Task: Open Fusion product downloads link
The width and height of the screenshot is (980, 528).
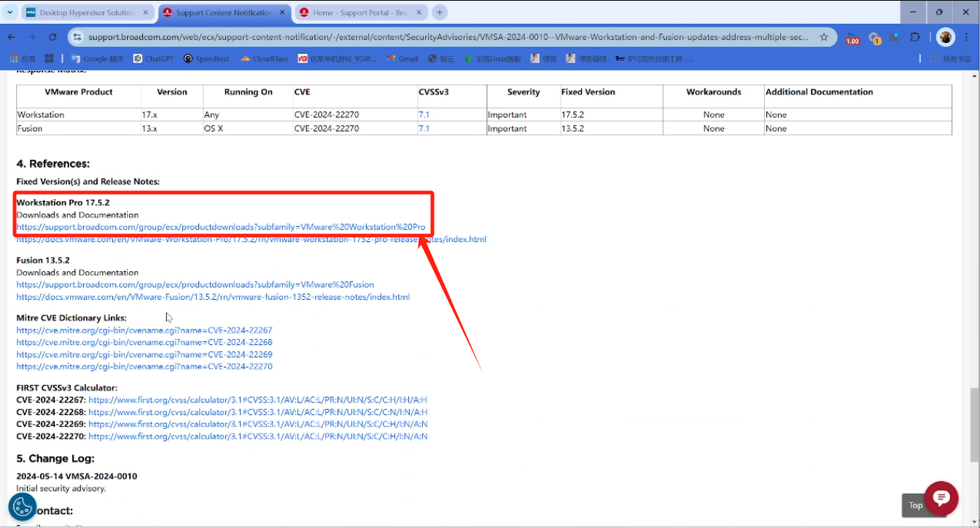Action: (x=195, y=284)
